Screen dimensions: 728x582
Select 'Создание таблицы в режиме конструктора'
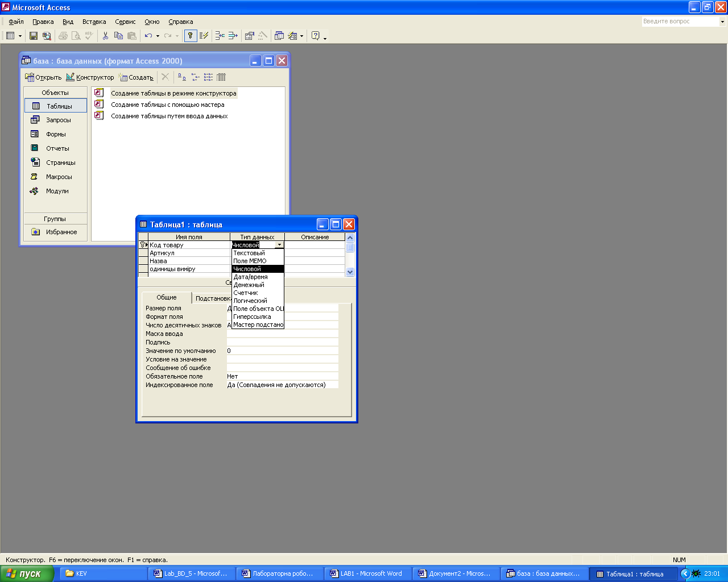pos(173,93)
